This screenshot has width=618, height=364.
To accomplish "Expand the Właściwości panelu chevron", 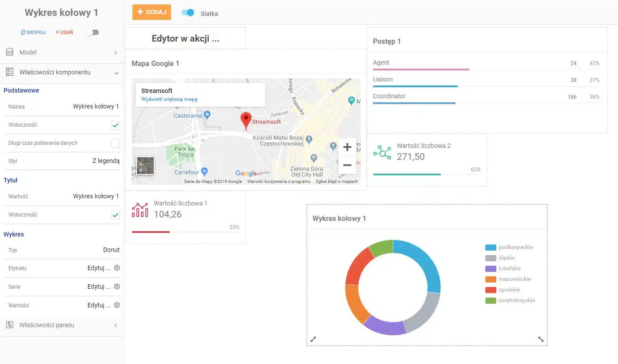I will [x=116, y=325].
